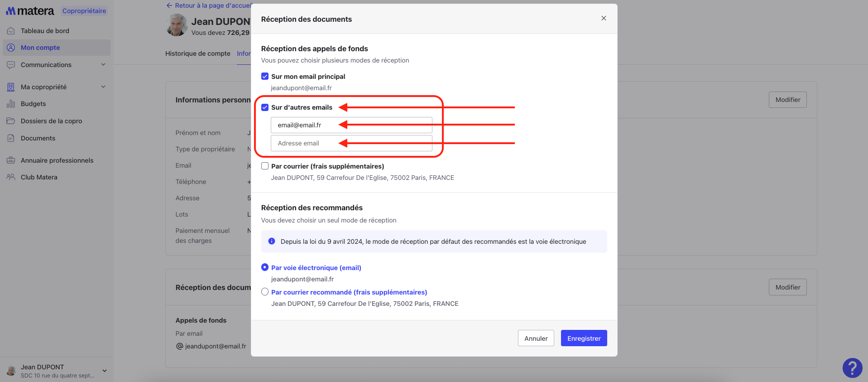Uncheck "Sur mon email principal" checkbox
868x382 pixels.
(265, 76)
